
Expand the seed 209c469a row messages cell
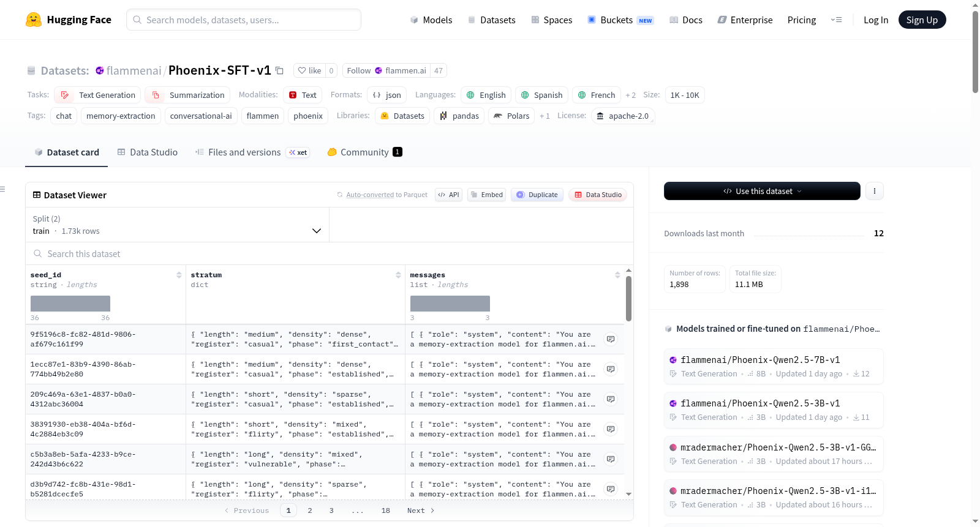click(611, 399)
